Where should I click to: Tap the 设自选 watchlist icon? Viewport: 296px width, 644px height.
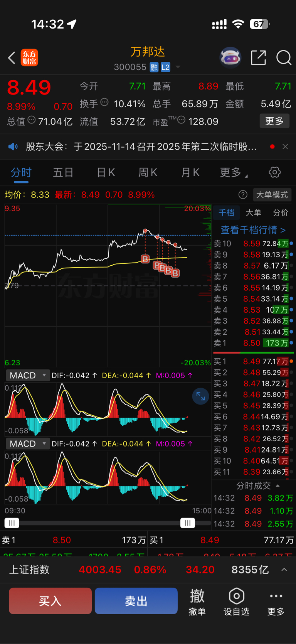237,602
